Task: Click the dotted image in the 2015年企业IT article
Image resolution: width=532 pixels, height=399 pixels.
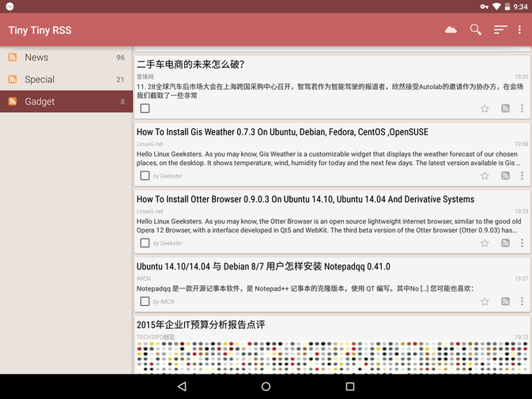Action: [x=332, y=357]
